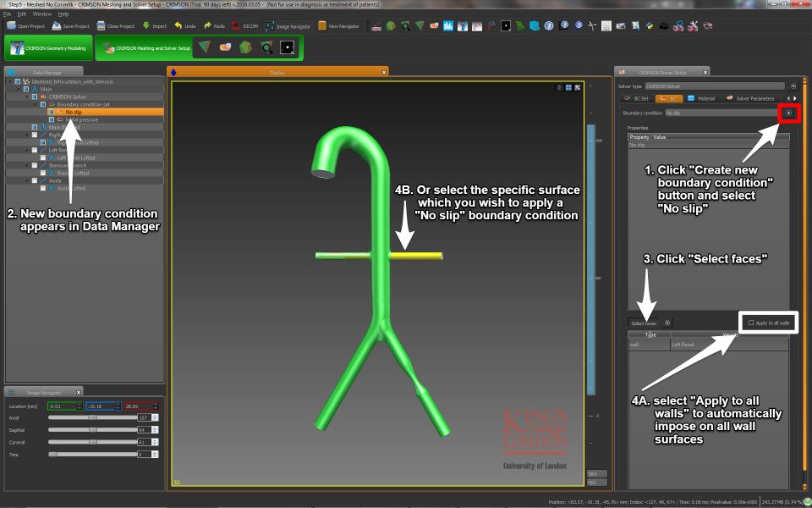
Task: Click the magnifier mesh icon in green toolbar
Action: (x=266, y=48)
